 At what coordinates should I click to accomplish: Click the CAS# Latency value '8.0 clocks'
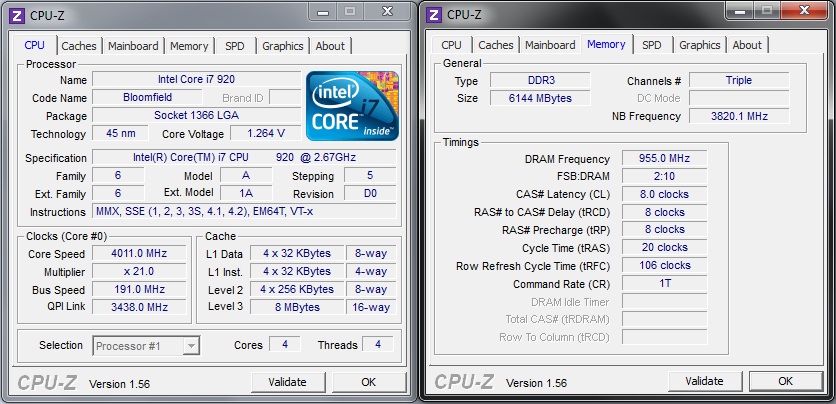tap(664, 194)
